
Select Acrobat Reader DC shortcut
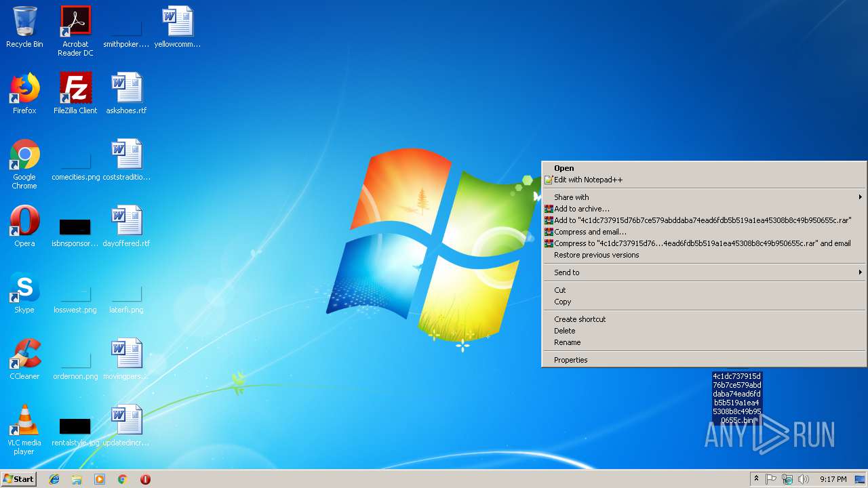pos(75,31)
